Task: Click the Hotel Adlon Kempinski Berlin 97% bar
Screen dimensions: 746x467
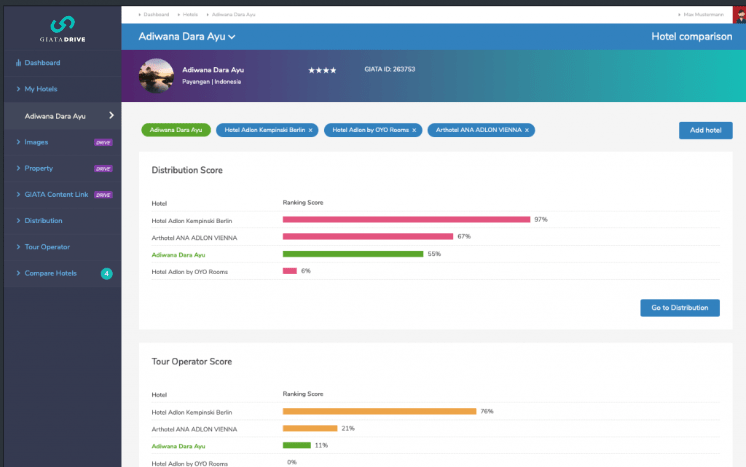Action: 406,219
